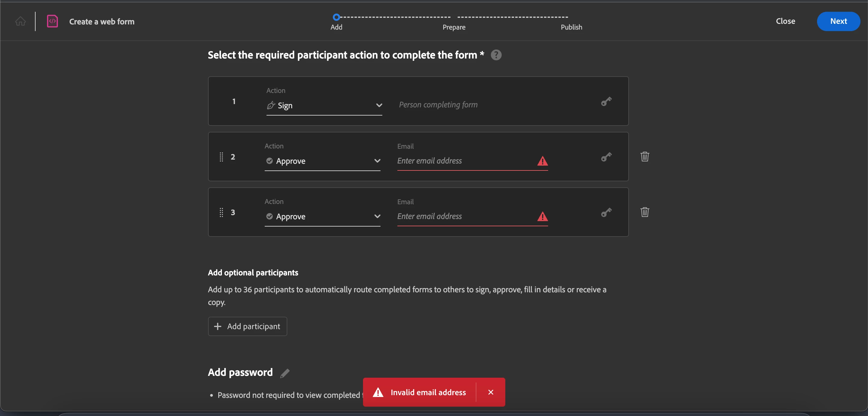Viewport: 868px width, 416px height.
Task: Click authentication key icon for participant 2
Action: click(606, 157)
